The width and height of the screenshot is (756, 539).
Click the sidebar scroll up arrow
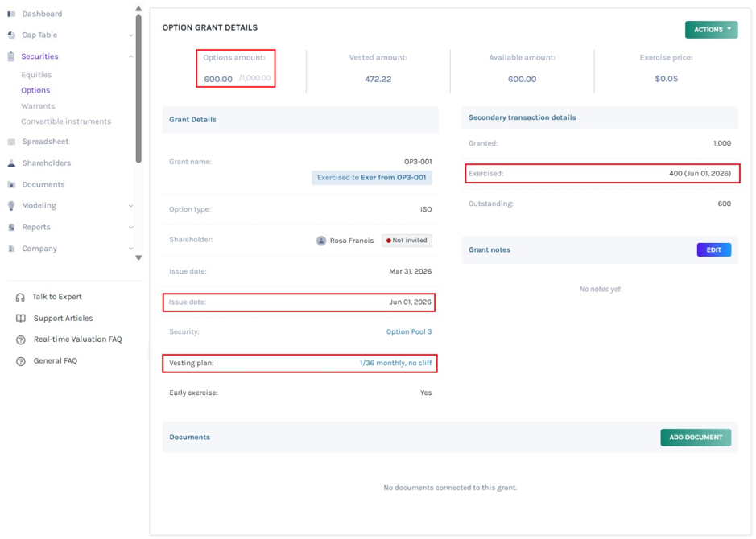tap(138, 9)
